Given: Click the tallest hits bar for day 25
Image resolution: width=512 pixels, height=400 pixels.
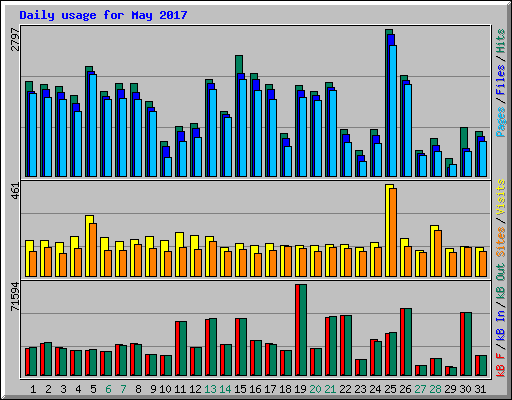Looking at the screenshot, I should [x=387, y=103].
